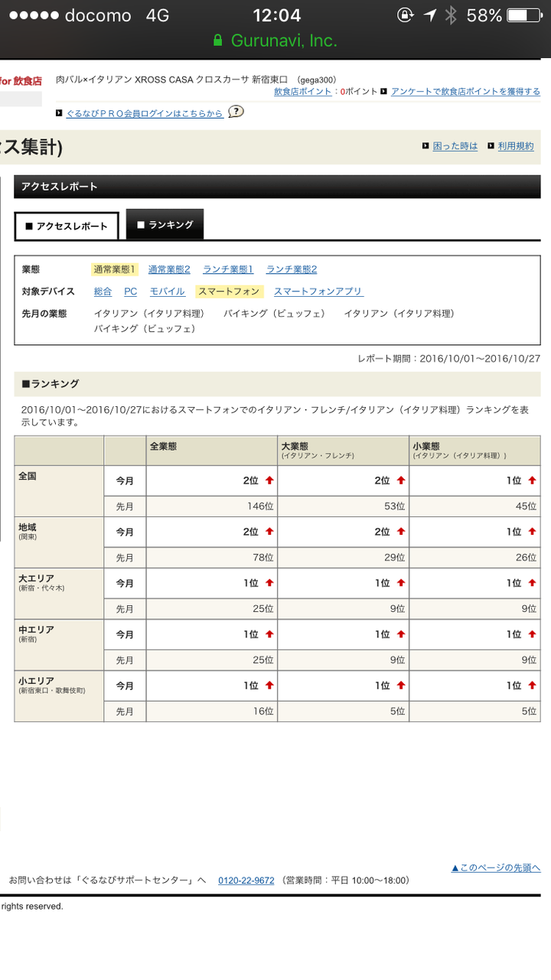This screenshot has height=980, width=551.
Task: Select 通常業態2 business type
Action: 169,269
